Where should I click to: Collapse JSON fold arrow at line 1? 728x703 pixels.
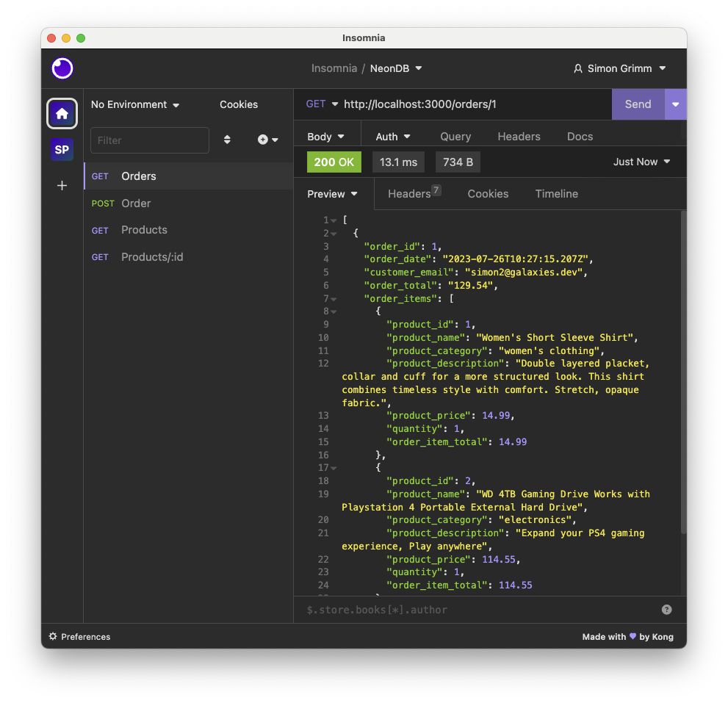(x=334, y=220)
